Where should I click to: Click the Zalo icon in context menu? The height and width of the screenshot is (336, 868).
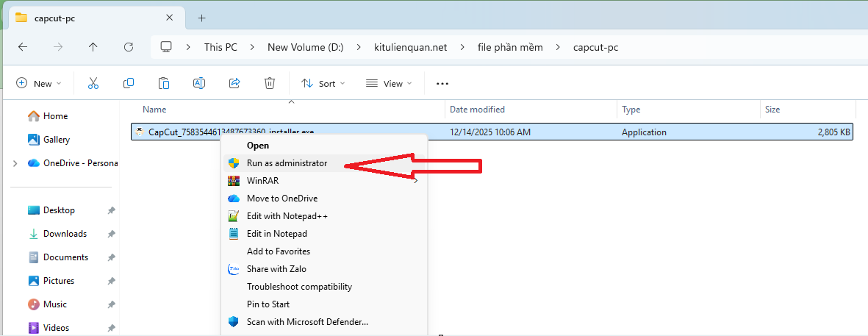tap(234, 269)
